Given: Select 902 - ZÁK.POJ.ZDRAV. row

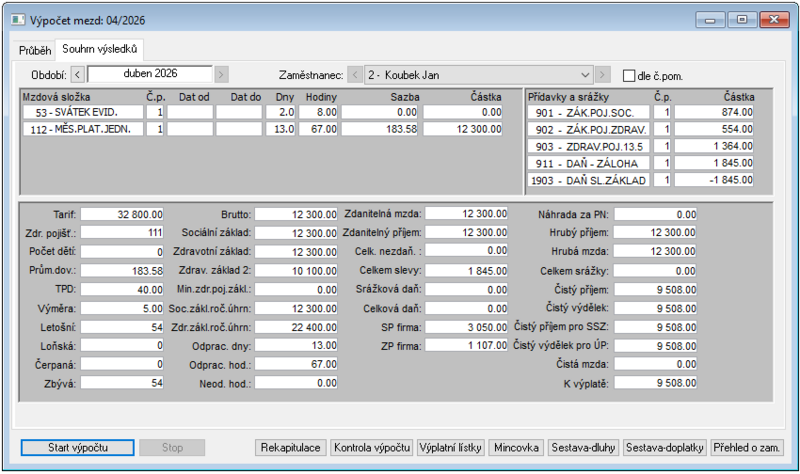Looking at the screenshot, I should (x=589, y=129).
